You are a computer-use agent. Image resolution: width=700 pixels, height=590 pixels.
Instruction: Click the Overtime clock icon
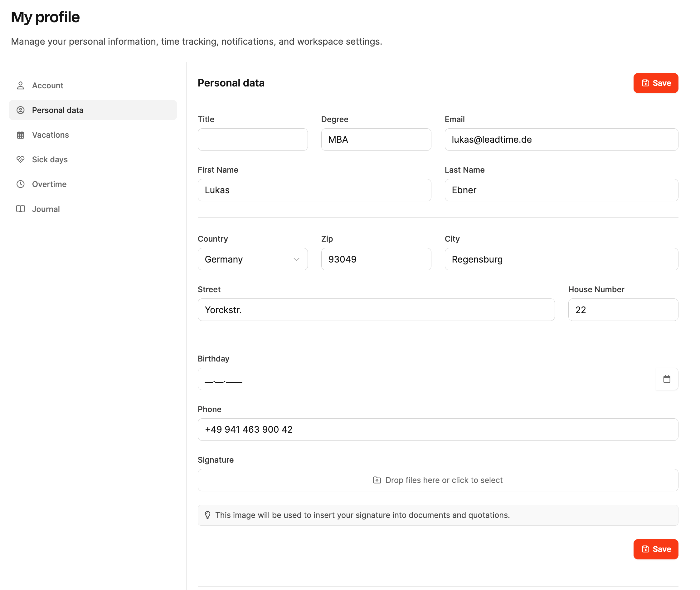[x=20, y=184]
